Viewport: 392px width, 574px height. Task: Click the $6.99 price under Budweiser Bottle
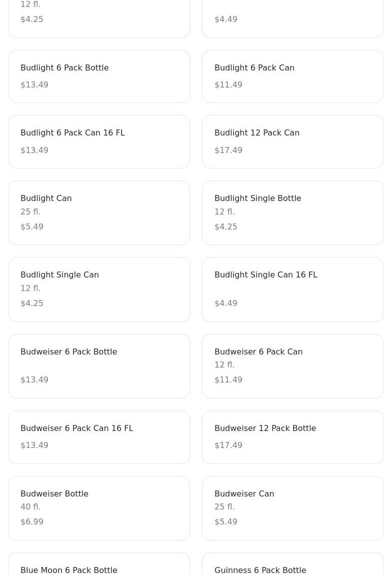(31, 521)
